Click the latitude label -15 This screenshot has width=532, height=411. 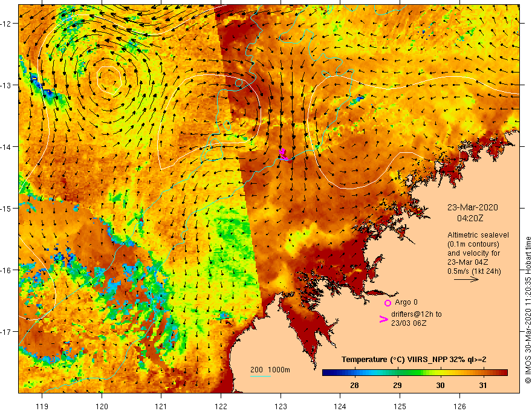[x=6, y=208]
